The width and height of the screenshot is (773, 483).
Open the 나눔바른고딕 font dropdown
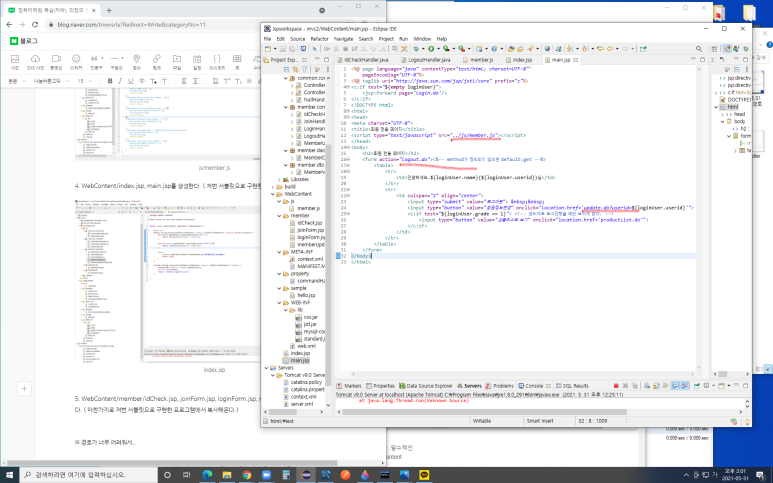[x=51, y=81]
